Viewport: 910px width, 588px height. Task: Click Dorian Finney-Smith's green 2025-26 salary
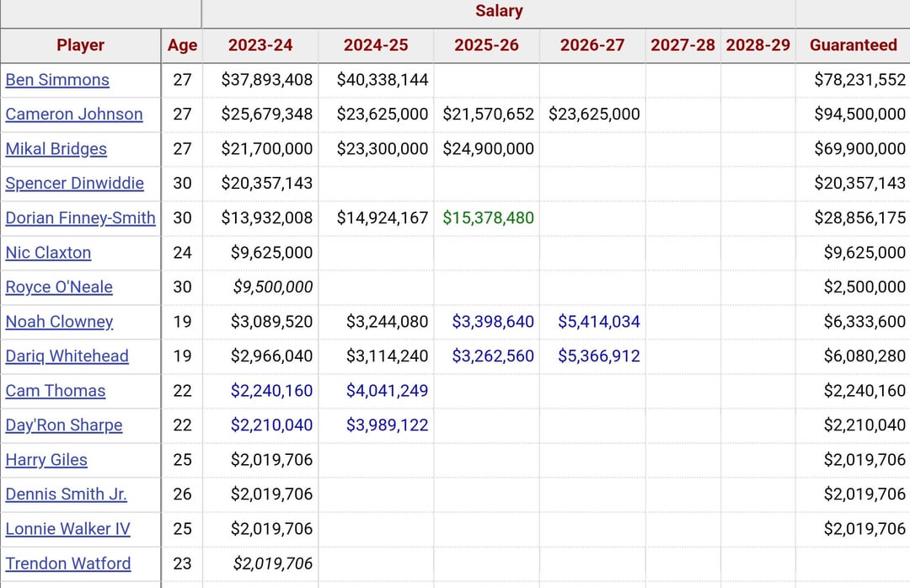point(488,218)
